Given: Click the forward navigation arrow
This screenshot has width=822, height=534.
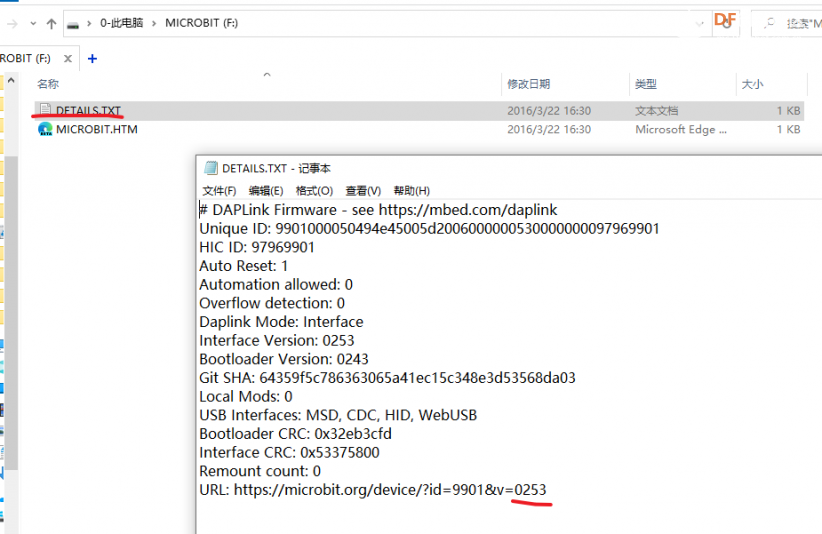Looking at the screenshot, I should tap(13, 24).
